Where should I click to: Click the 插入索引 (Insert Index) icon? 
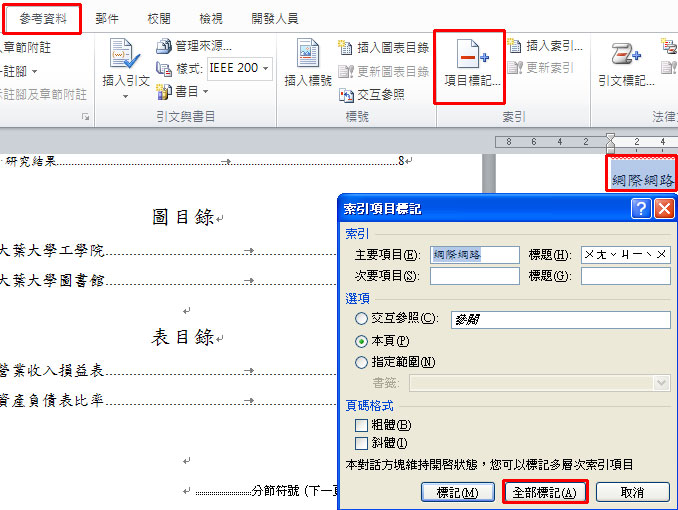click(515, 46)
